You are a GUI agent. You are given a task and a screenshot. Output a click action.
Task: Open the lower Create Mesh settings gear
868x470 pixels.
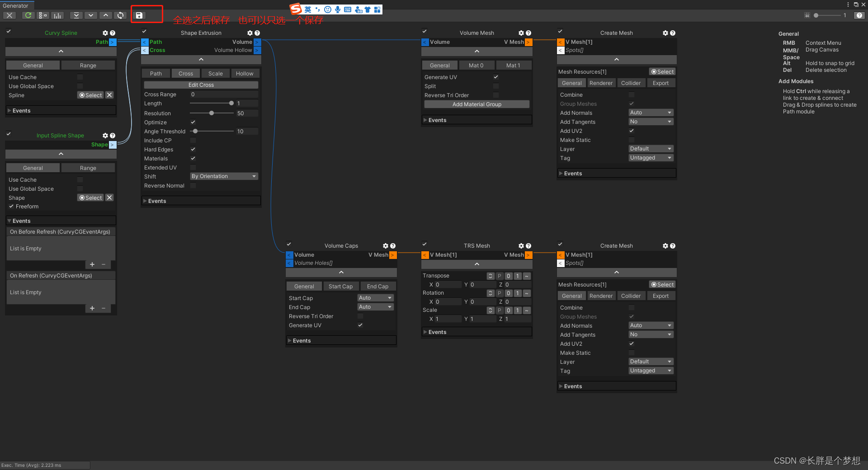click(665, 246)
